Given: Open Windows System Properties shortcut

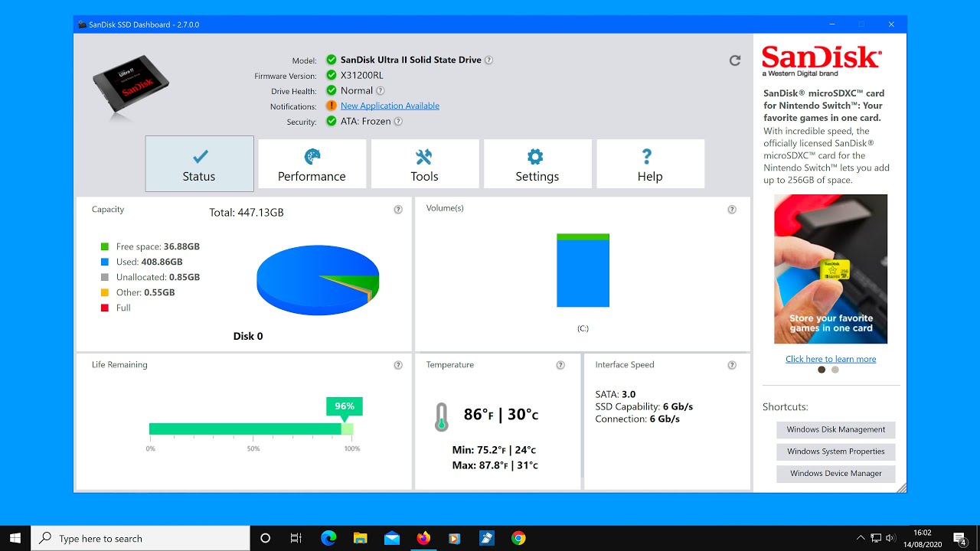Looking at the screenshot, I should [x=836, y=452].
